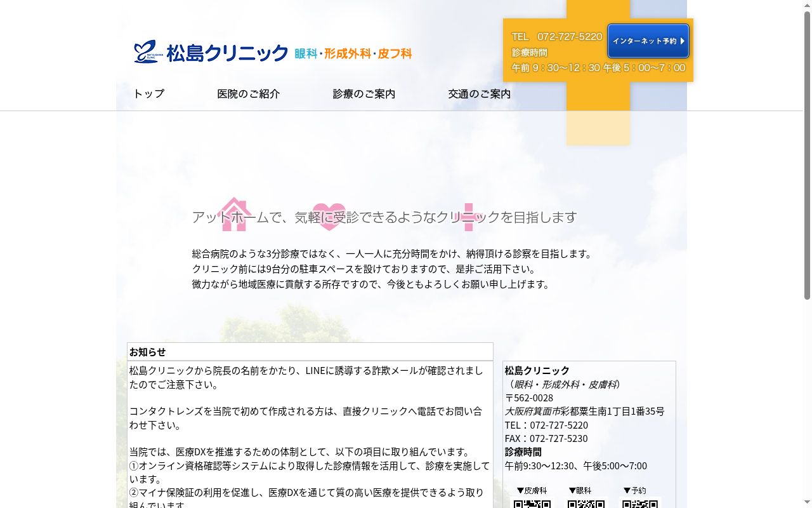Viewport: 812px width, 508px height.
Task: Click the address 大阪府箕面市彩都粟生南1丁目1番35号
Action: click(584, 411)
